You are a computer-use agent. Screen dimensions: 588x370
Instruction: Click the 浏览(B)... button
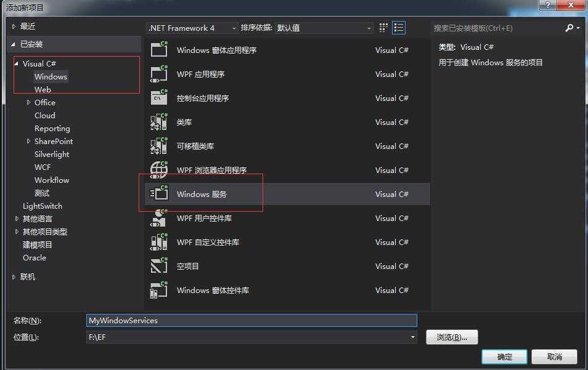coord(452,337)
